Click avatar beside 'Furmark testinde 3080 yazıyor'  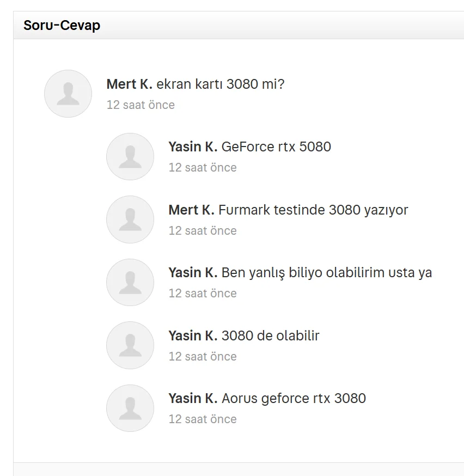pos(130,219)
